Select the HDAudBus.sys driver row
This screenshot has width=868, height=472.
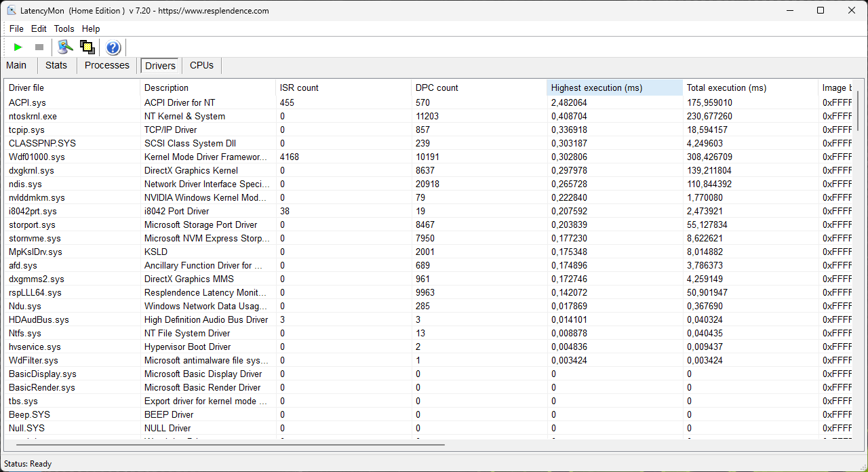pyautogui.click(x=429, y=319)
